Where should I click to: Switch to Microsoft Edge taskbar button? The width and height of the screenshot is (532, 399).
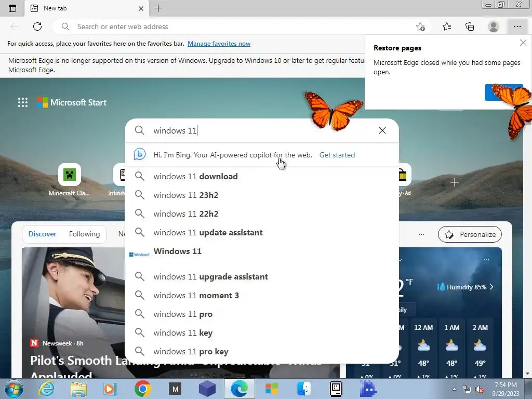click(239, 389)
